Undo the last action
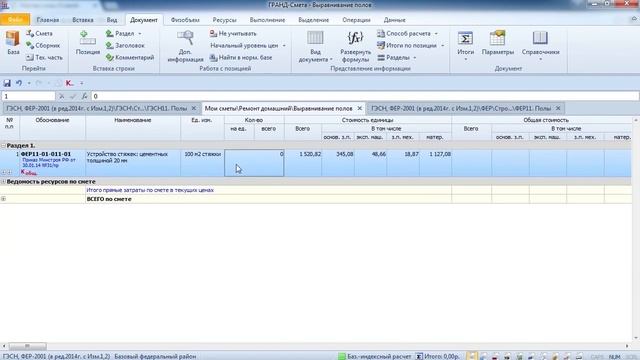This screenshot has width=640, height=360. point(19,83)
